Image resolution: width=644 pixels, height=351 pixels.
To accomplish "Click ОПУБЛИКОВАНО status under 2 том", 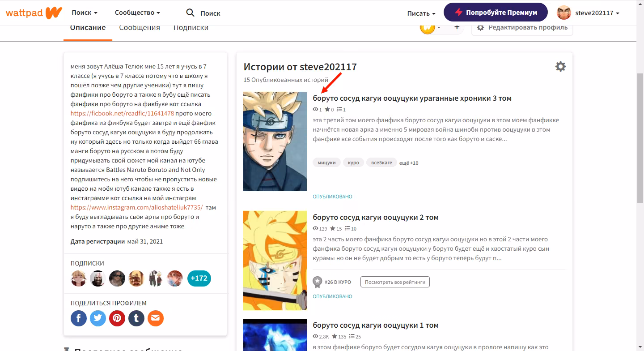I will pos(332,296).
